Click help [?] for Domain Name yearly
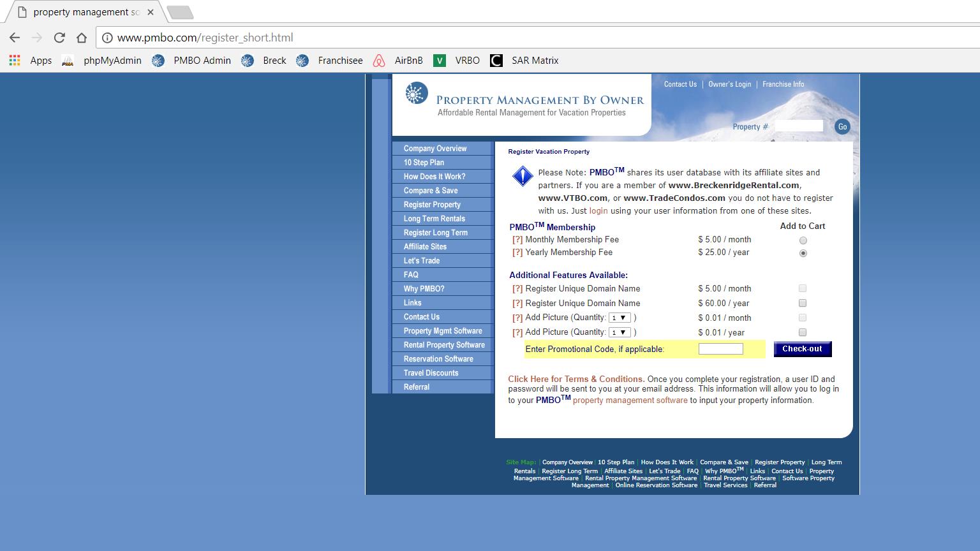The width and height of the screenshot is (980, 551). pos(517,304)
